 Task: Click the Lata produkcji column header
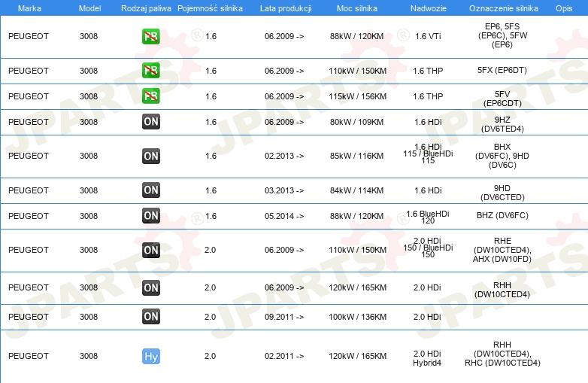286,8
